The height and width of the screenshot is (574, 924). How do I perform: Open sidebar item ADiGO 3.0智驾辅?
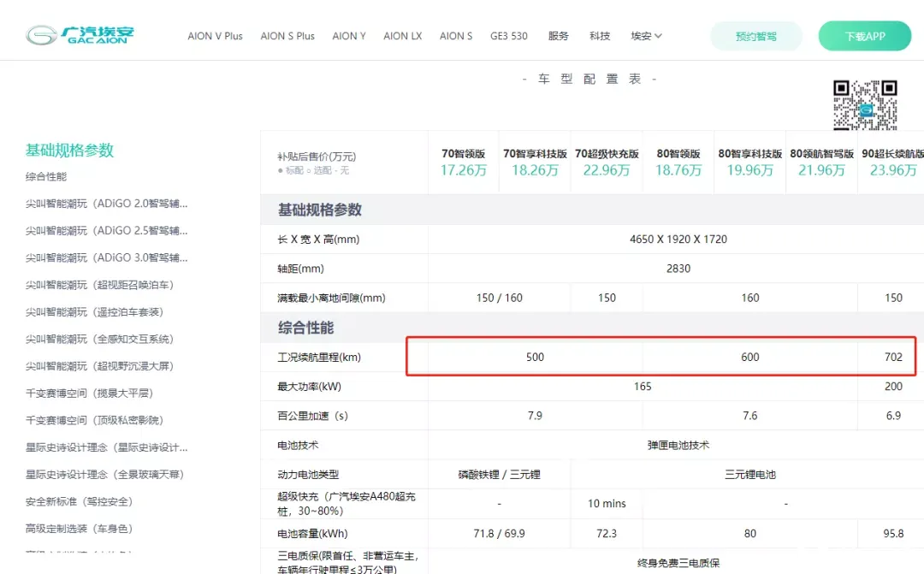pos(107,257)
